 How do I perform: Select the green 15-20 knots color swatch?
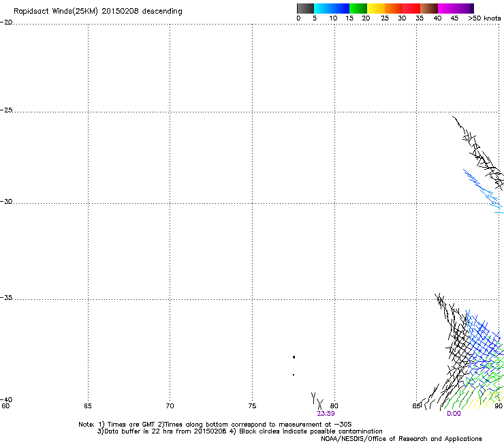pyautogui.click(x=358, y=8)
